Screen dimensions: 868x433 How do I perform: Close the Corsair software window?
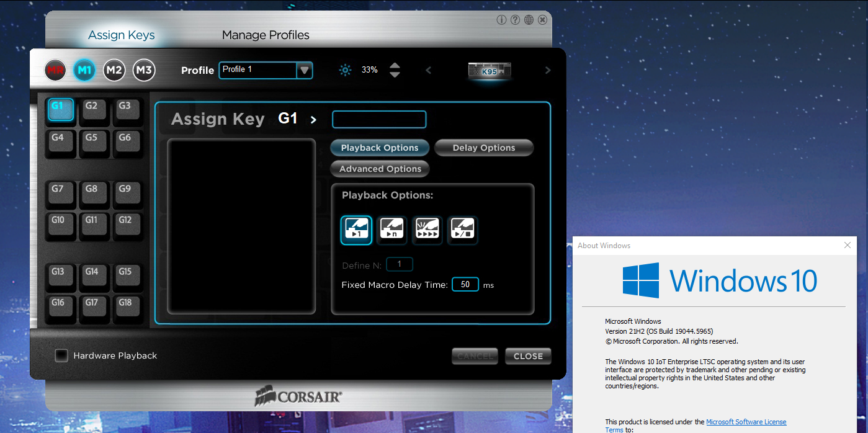pyautogui.click(x=542, y=20)
